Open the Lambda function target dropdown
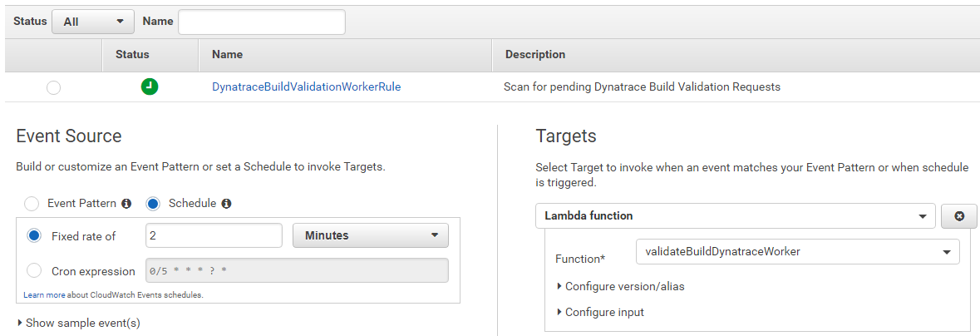The height and width of the screenshot is (336, 980). point(736,216)
